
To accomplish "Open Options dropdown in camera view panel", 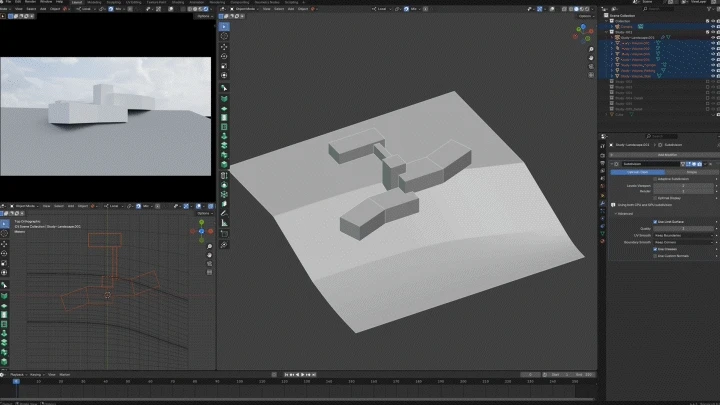I will pos(203,16).
